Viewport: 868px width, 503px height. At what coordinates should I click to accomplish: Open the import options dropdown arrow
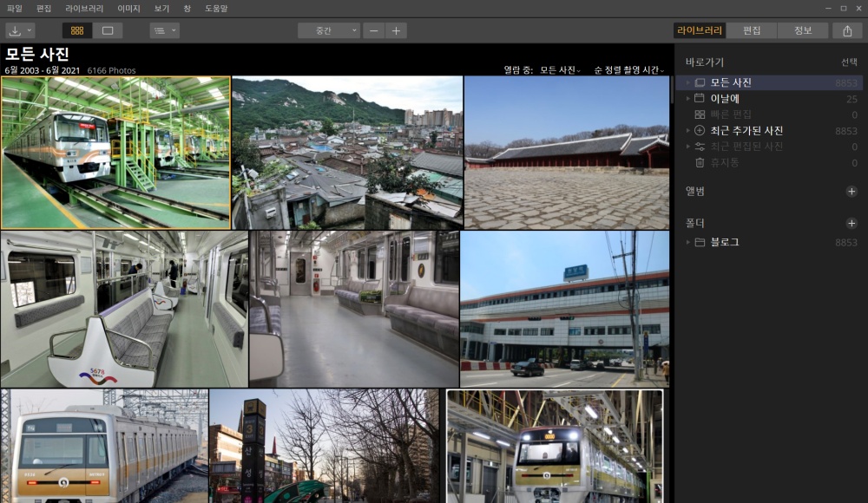30,30
